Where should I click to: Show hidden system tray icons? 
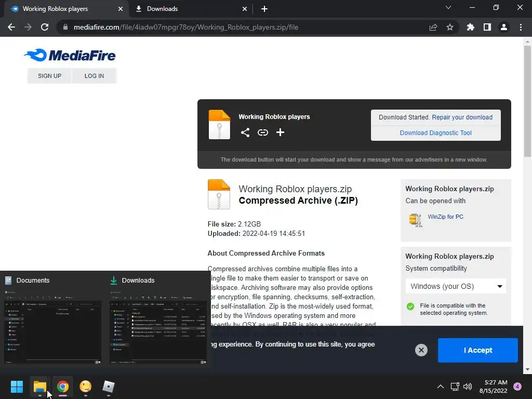(x=441, y=387)
